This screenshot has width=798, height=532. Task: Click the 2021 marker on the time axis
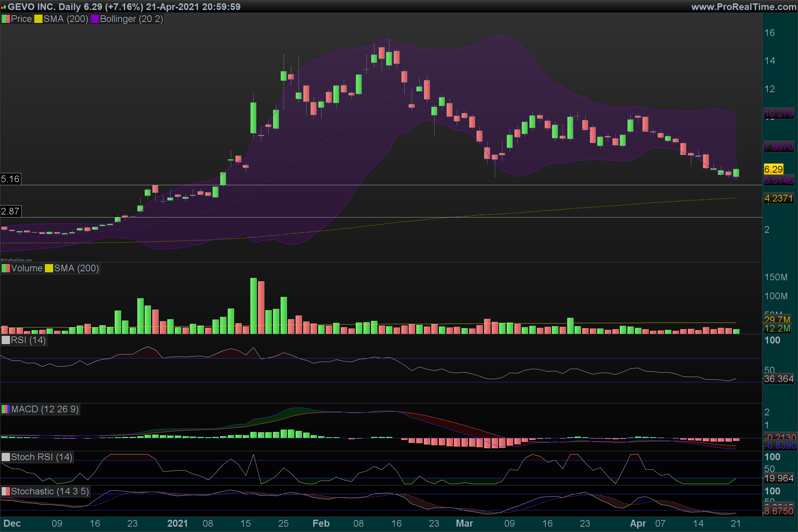(x=178, y=523)
